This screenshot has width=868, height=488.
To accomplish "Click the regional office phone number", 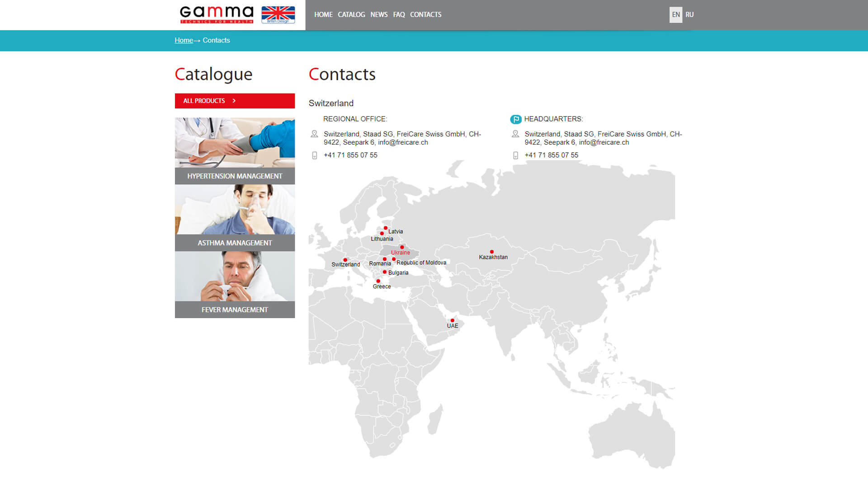I will pos(350,155).
